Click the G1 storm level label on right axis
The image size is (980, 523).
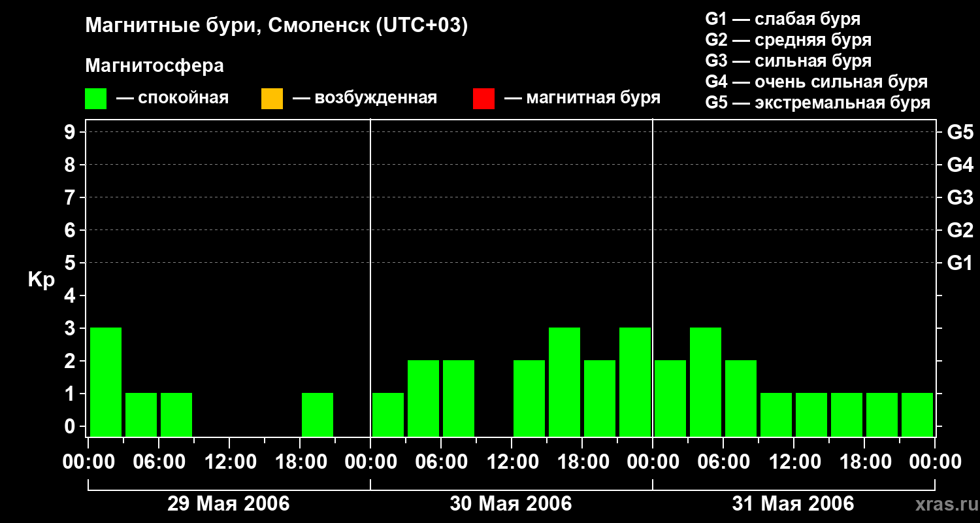pyautogui.click(x=960, y=263)
